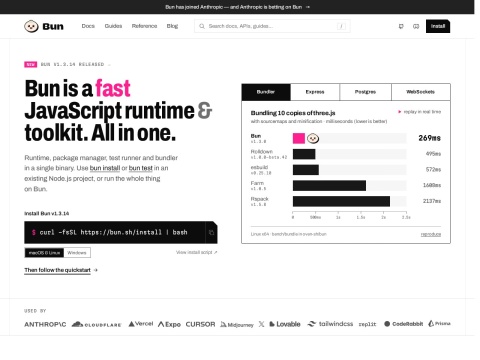Click the Cursor logo

[200, 324]
